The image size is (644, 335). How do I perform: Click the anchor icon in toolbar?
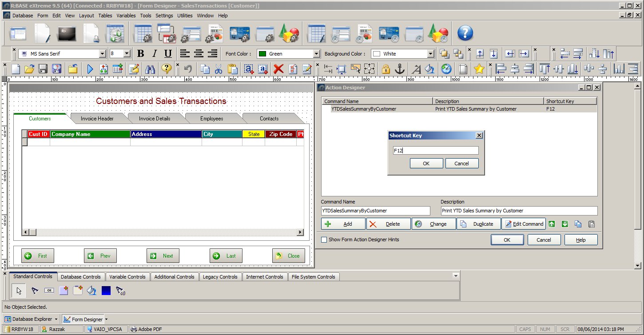(400, 69)
